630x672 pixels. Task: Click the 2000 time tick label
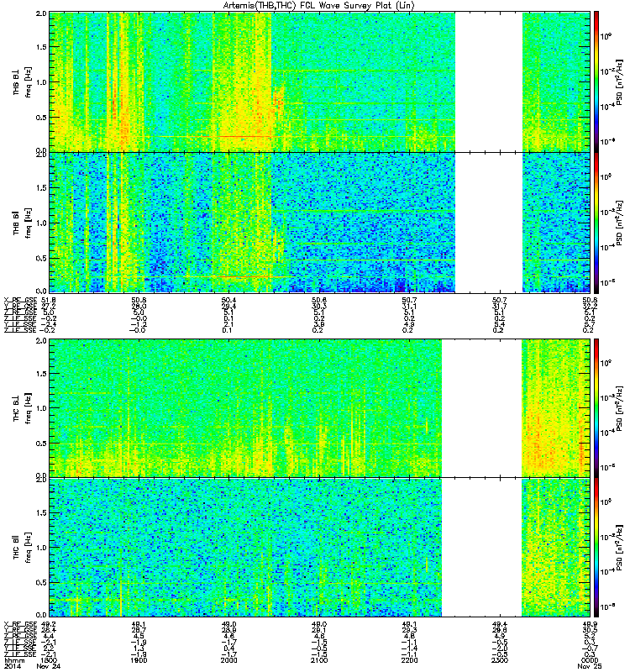tap(228, 660)
